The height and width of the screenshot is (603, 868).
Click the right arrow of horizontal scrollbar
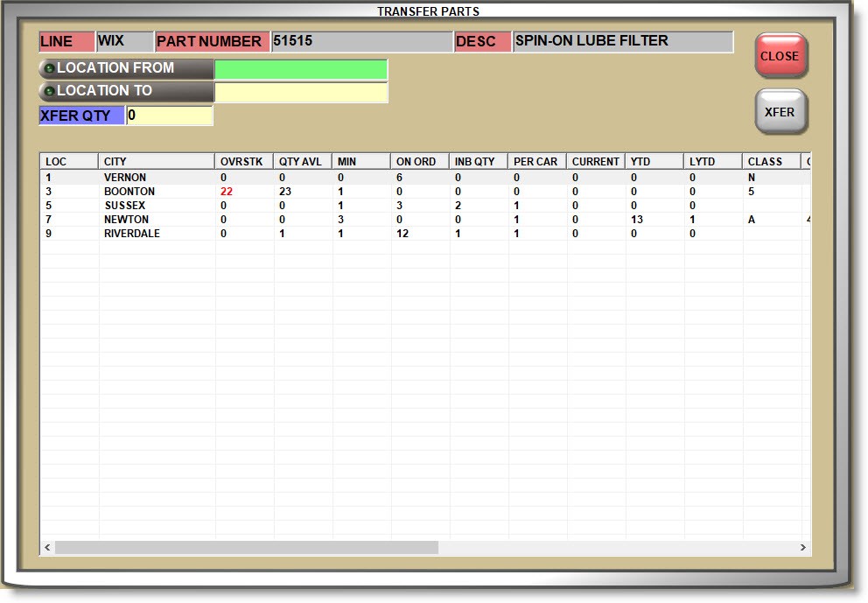pos(802,547)
